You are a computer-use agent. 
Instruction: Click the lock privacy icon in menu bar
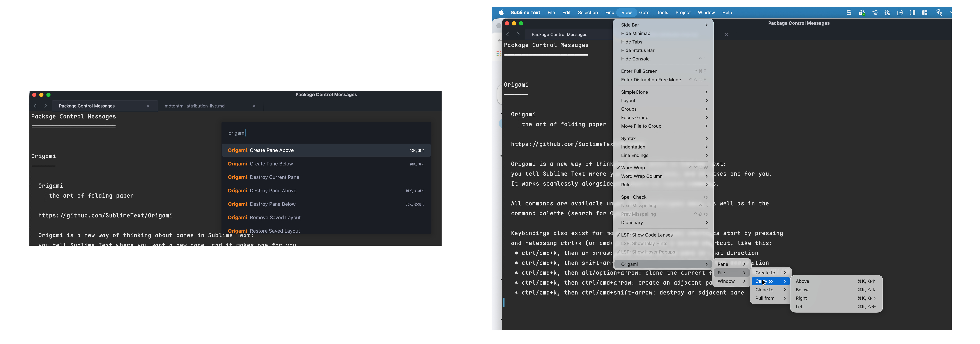click(887, 13)
